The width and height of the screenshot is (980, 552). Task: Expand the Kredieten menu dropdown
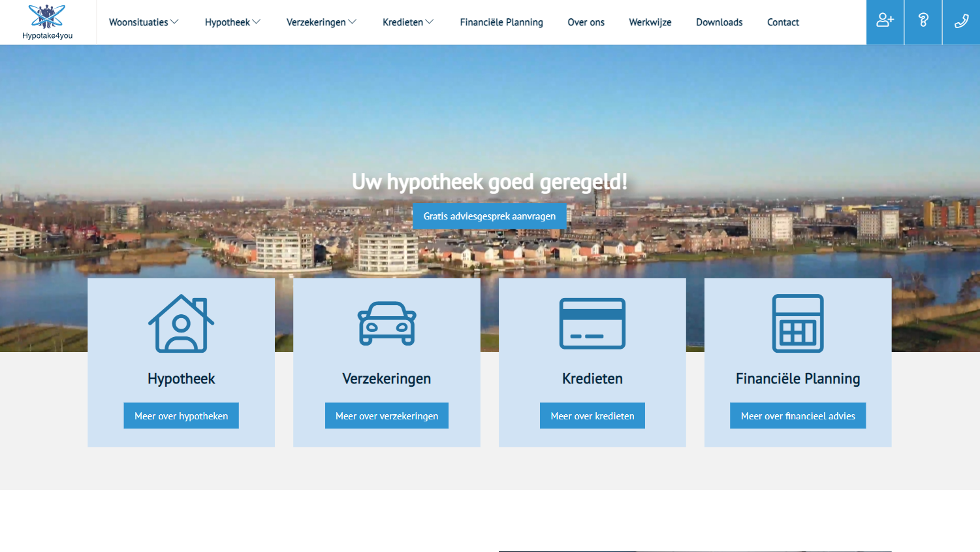tap(408, 22)
